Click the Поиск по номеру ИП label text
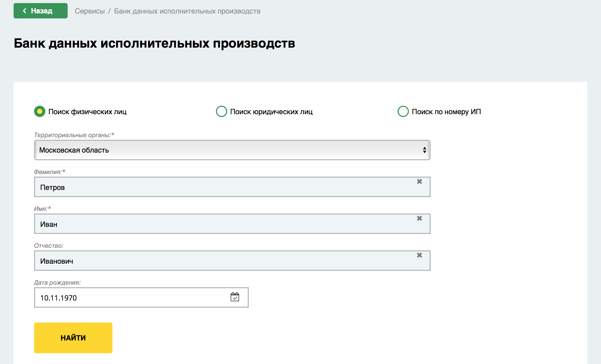Image resolution: width=601 pixels, height=364 pixels. point(446,112)
